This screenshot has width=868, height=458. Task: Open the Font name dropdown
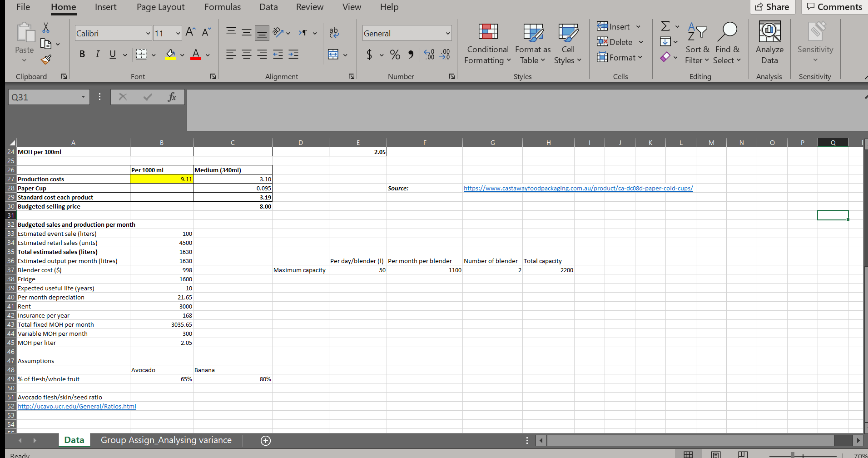[x=148, y=33]
